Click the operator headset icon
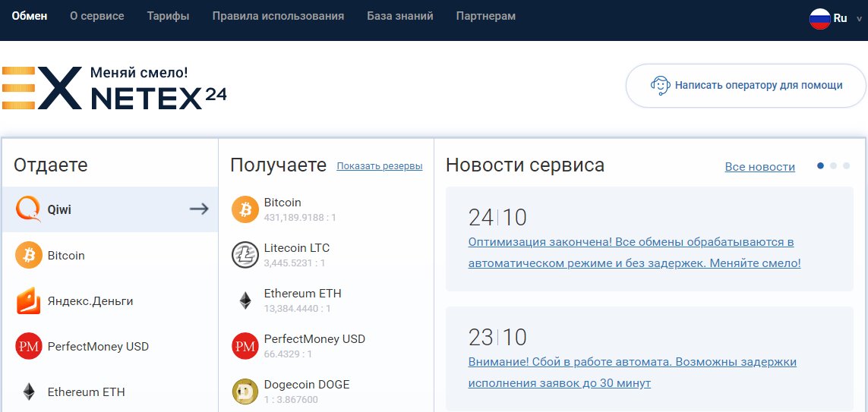 [x=661, y=85]
